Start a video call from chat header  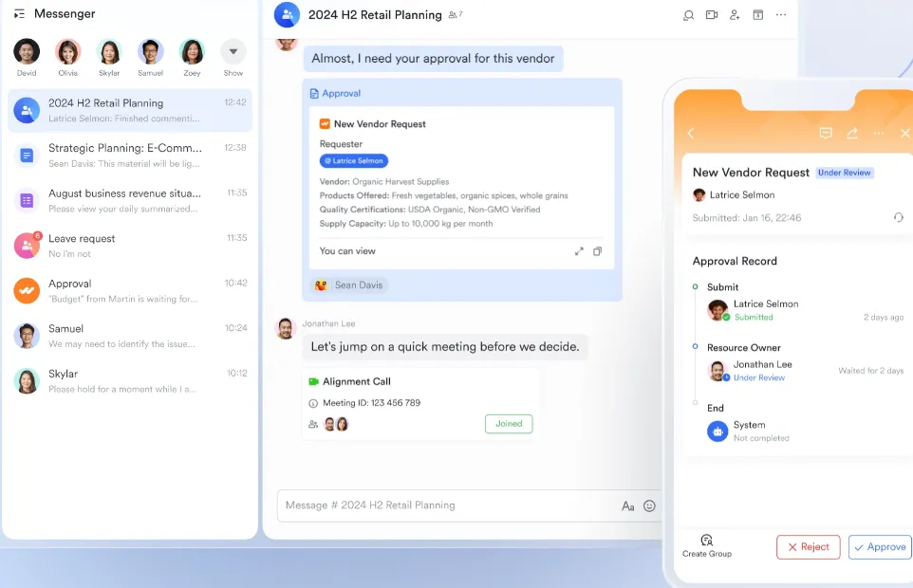coord(712,15)
